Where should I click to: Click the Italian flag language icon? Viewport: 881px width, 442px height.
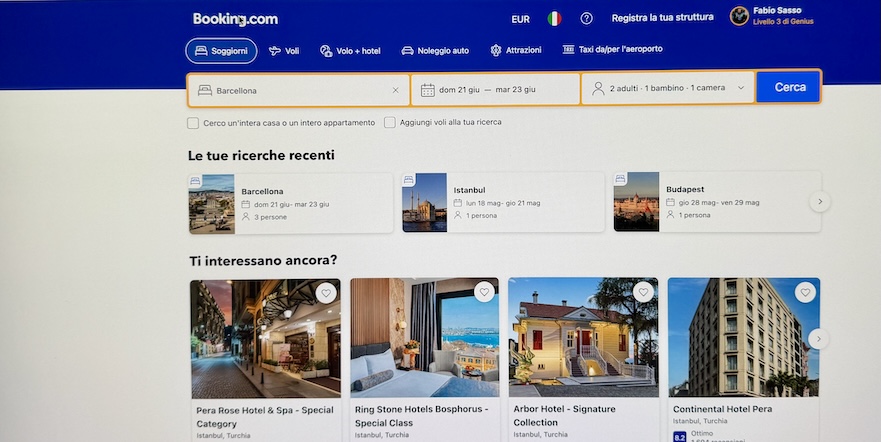[x=554, y=19]
